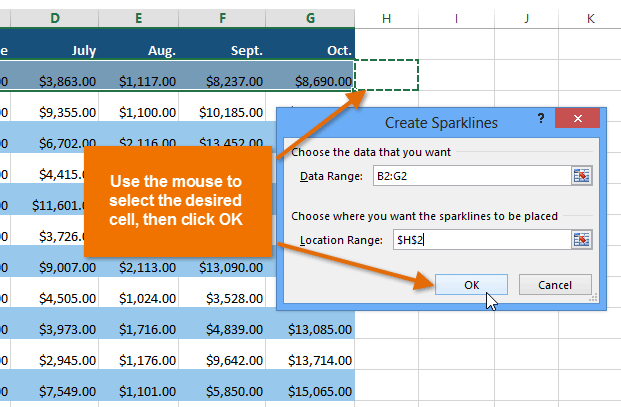Viewport: 621px width, 407px height.
Task: Select column K header
Action: coord(590,18)
